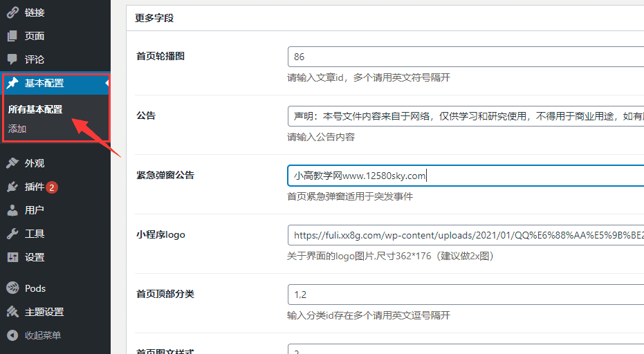Click the Comments speech bubble icon

coord(12,59)
